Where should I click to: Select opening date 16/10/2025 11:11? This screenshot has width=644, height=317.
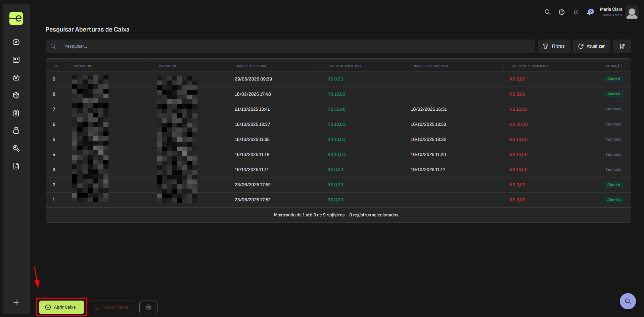(x=251, y=170)
